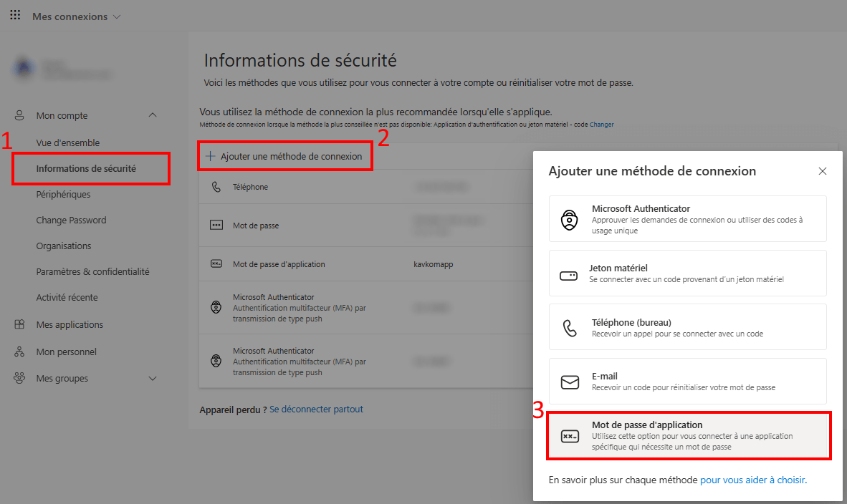
Task: Click the Mot de passe d'application icon in dialog
Action: tap(570, 436)
